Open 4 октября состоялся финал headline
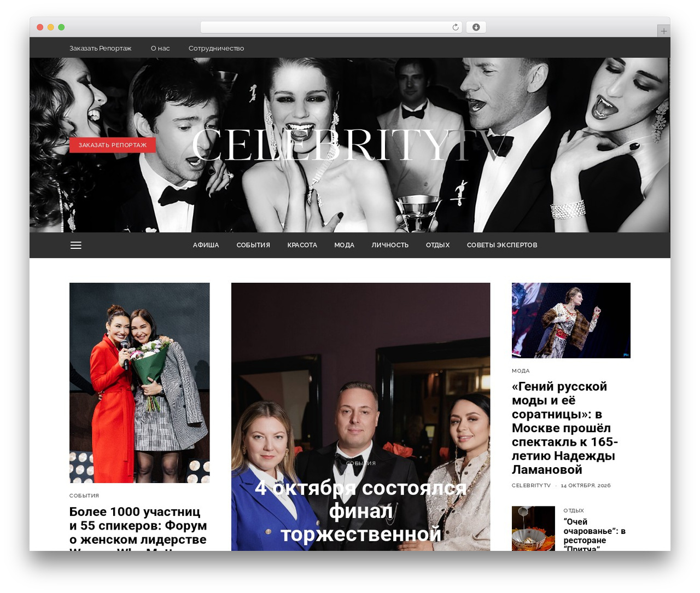700x593 pixels. [360, 511]
